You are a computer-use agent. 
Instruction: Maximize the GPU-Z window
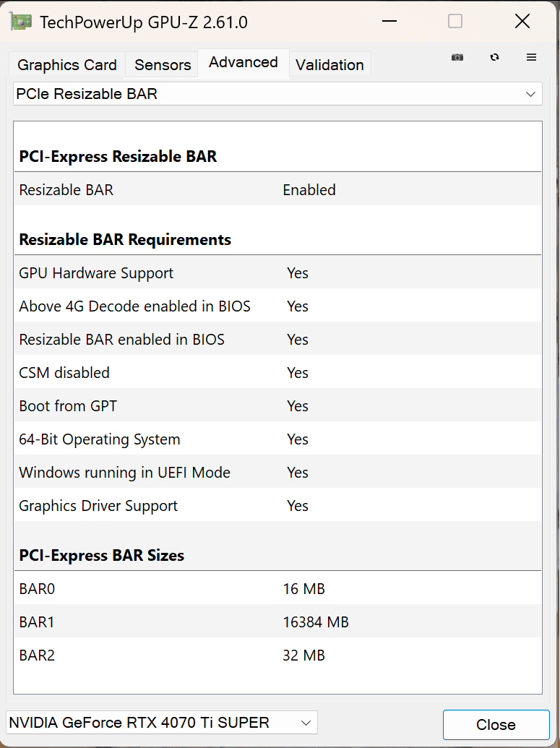455,22
